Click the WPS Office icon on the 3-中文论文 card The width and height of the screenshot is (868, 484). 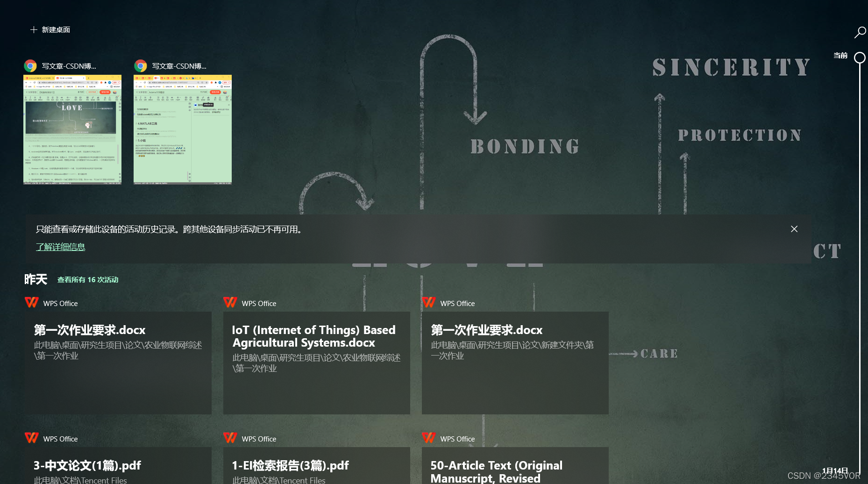pyautogui.click(x=31, y=438)
